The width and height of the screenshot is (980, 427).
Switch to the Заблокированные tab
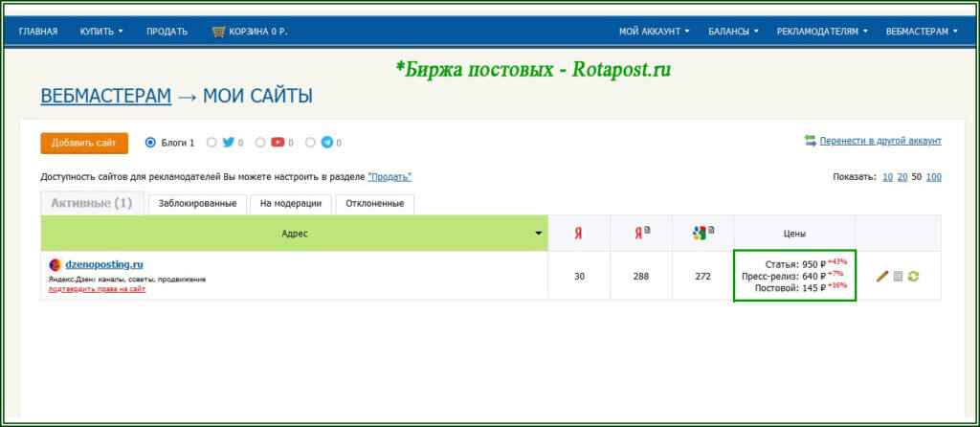[197, 204]
